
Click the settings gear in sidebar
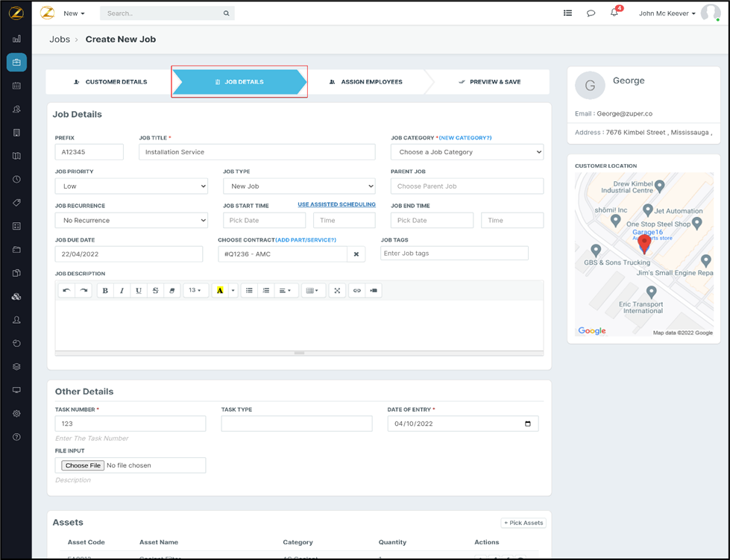click(16, 413)
